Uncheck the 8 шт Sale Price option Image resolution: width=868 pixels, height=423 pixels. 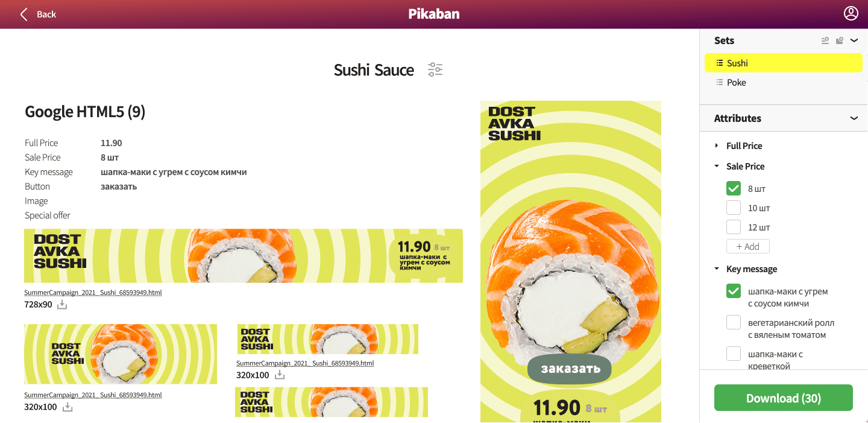733,188
